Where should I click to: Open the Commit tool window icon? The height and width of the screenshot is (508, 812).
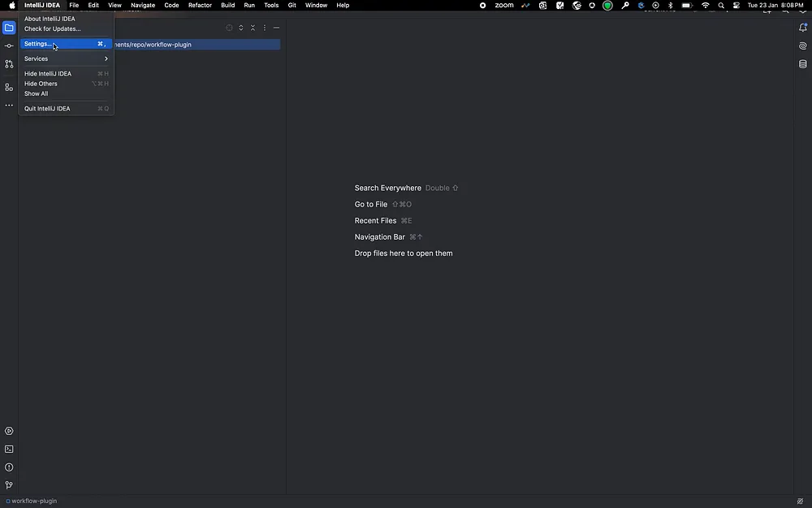point(9,46)
